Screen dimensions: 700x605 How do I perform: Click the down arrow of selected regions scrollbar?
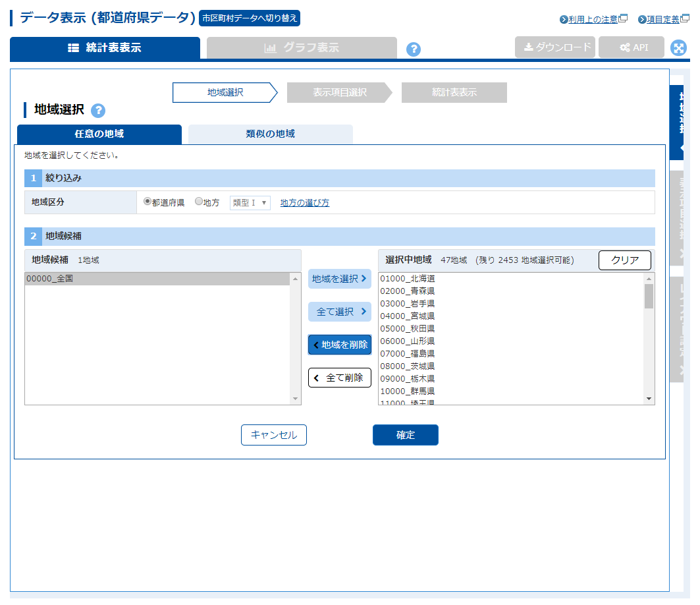[x=649, y=399]
